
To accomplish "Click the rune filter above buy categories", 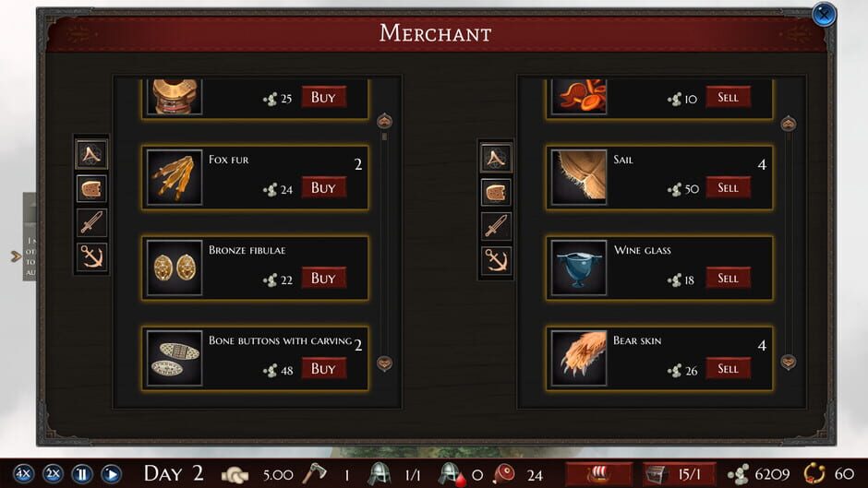I will 91,154.
